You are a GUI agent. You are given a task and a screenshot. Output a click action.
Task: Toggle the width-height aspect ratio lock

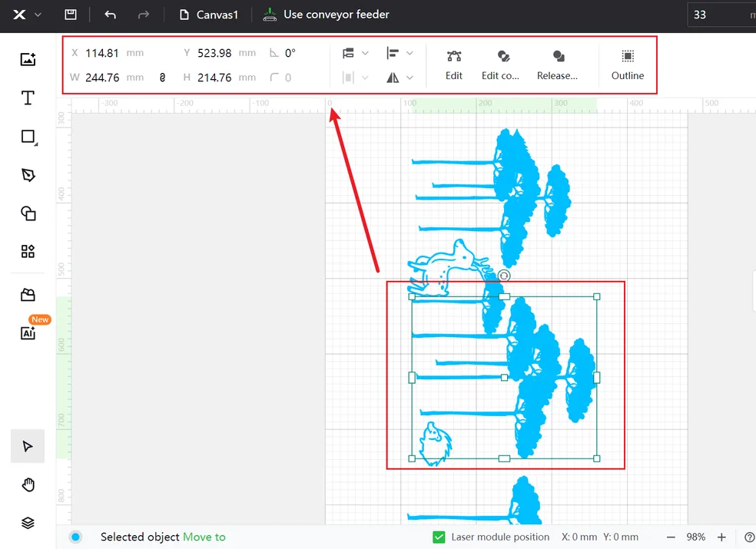[162, 77]
